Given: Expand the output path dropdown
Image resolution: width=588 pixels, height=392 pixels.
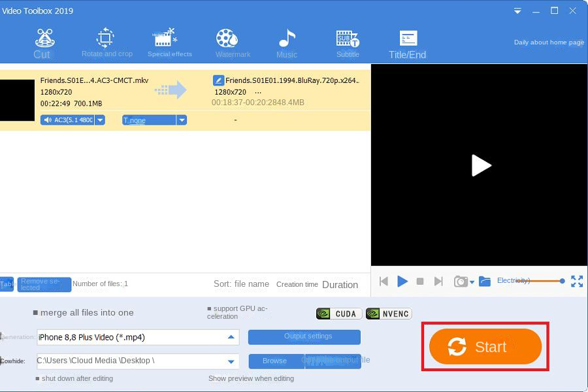Looking at the screenshot, I should pyautogui.click(x=231, y=361).
